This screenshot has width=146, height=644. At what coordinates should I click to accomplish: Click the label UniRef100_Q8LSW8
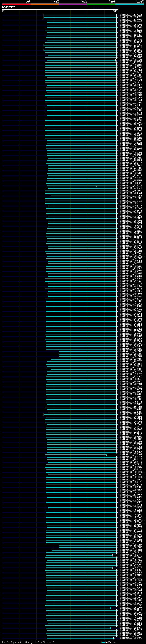131,351
